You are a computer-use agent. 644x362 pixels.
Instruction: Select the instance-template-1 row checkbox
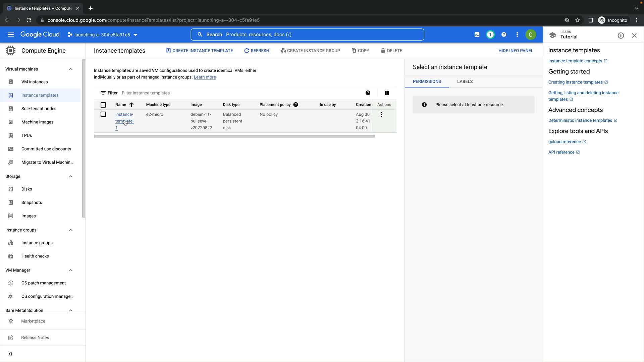coord(103,114)
